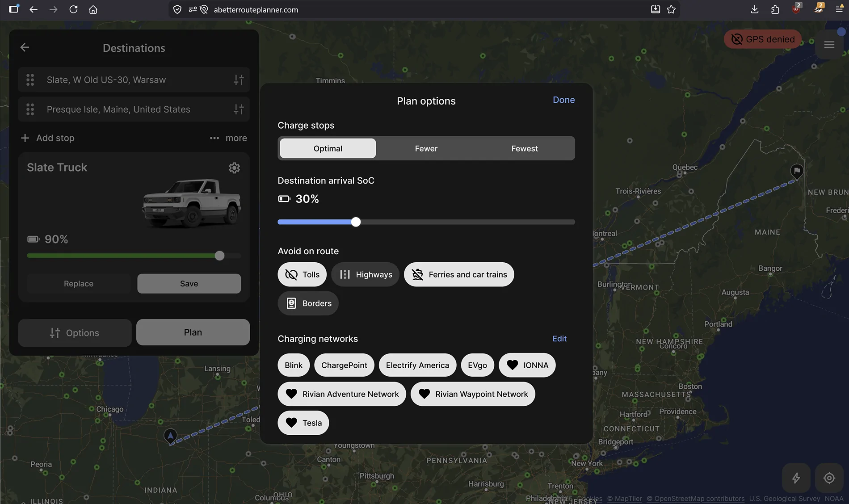Go back in the browser

point(34,9)
